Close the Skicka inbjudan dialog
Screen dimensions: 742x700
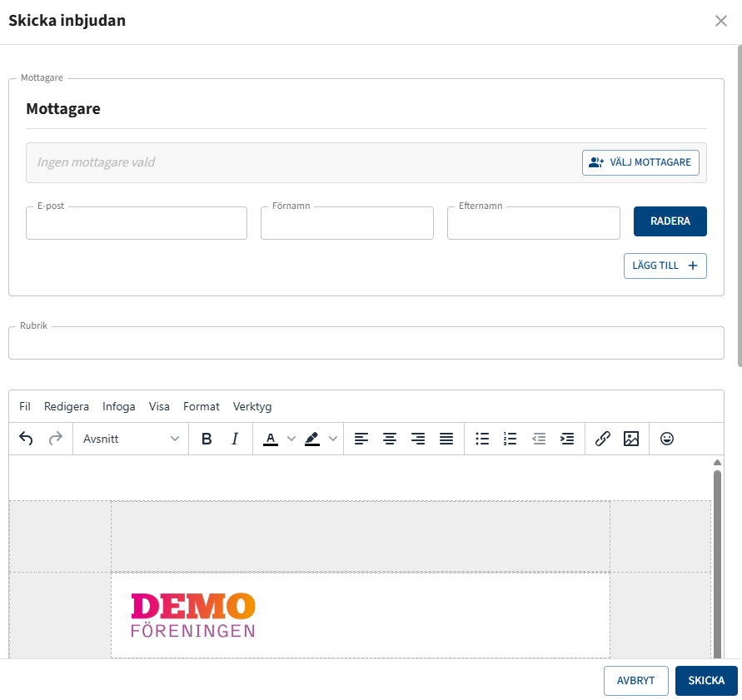coord(720,21)
